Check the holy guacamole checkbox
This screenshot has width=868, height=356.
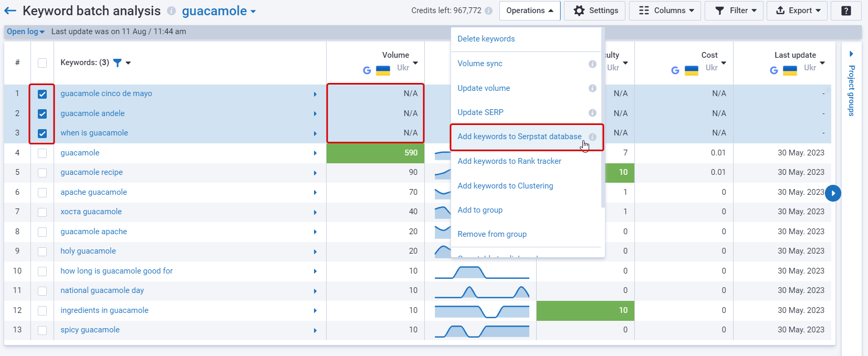[43, 252]
